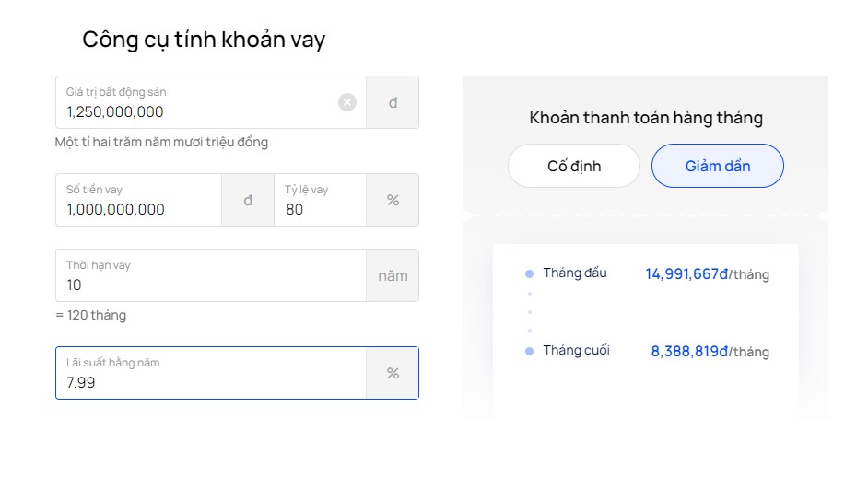The height and width of the screenshot is (477, 868).
Task: Click the năm unit beside loan term
Action: point(393,275)
